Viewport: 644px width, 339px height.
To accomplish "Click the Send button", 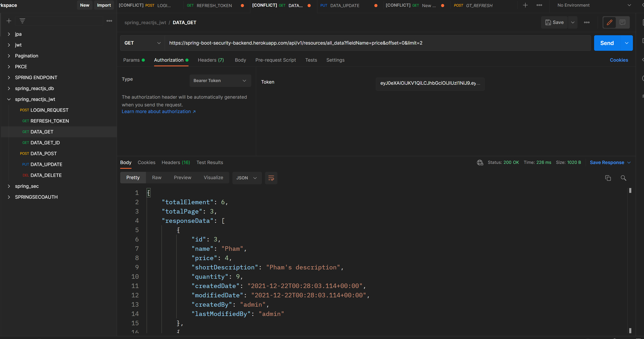I will pyautogui.click(x=607, y=43).
